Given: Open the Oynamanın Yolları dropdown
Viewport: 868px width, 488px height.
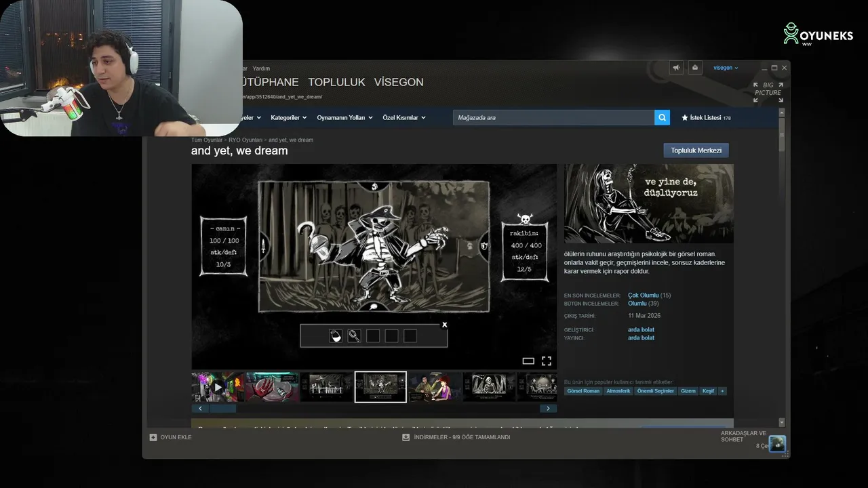Looking at the screenshot, I should [345, 118].
